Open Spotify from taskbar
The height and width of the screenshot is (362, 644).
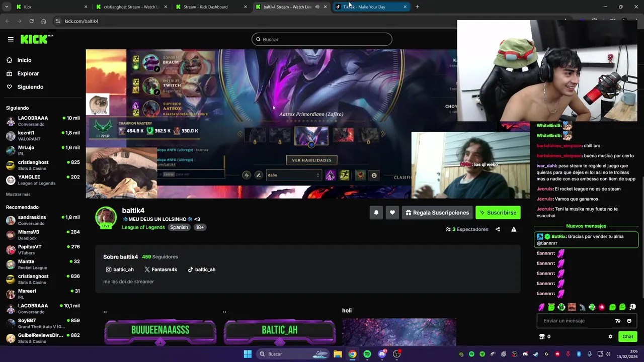(367, 354)
